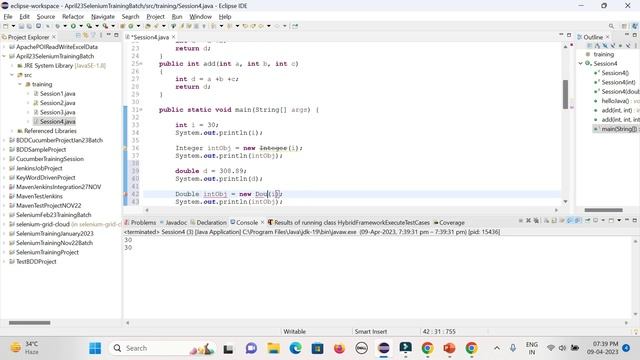Viewport: 640px width, 360px height.
Task: Close the Session4.java editor tab
Action: [x=173, y=37]
